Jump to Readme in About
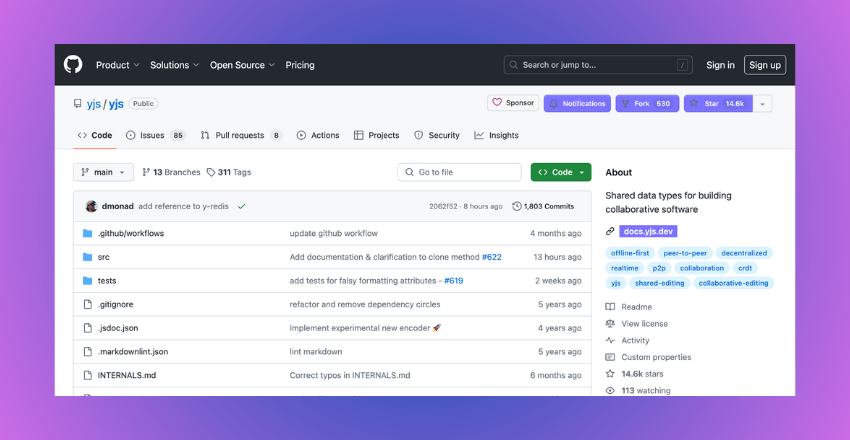This screenshot has height=440, width=850. click(629, 307)
